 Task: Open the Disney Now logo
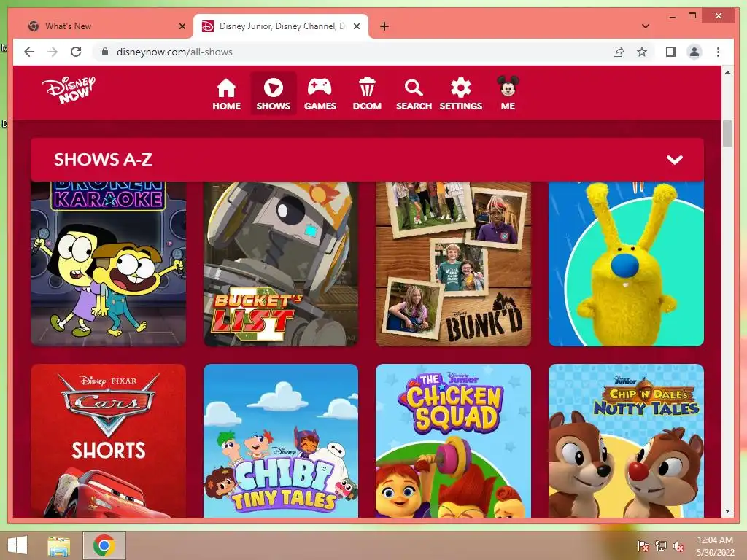click(69, 90)
